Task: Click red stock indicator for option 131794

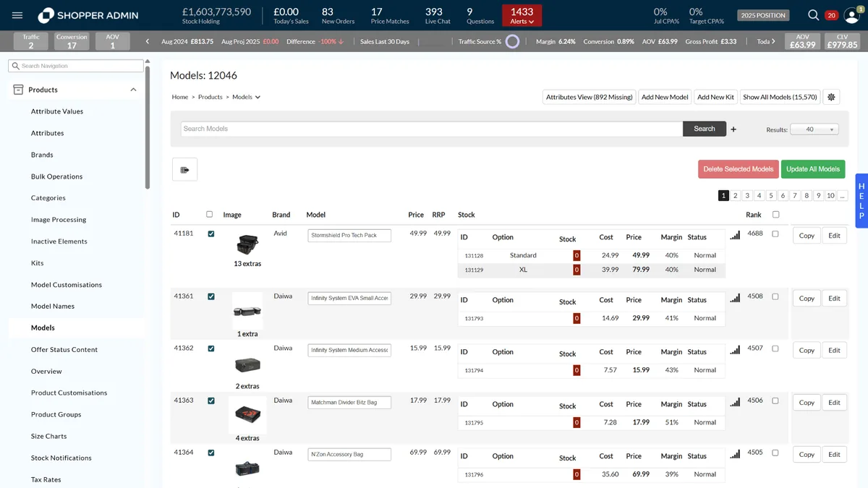Action: (x=576, y=370)
